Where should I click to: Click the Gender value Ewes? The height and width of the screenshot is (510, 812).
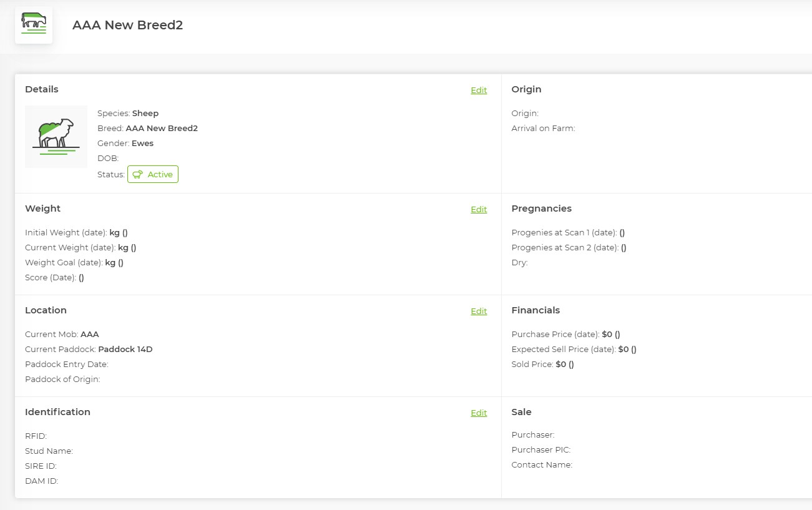pyautogui.click(x=142, y=144)
